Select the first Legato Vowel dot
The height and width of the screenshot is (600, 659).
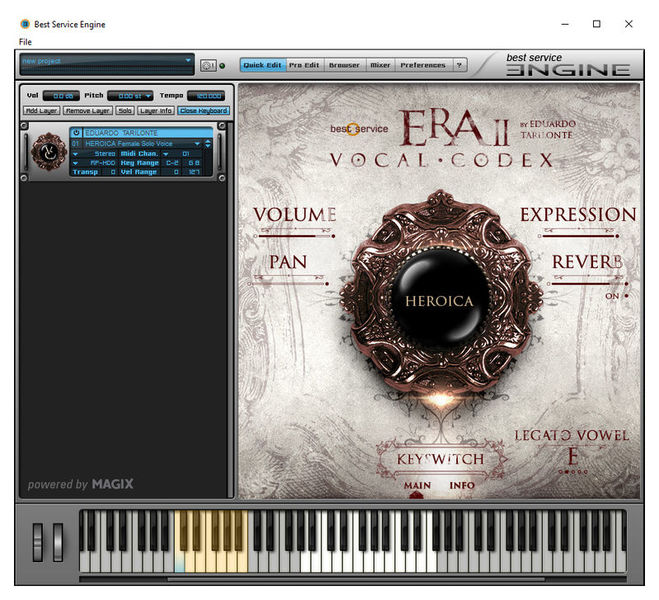(x=560, y=472)
